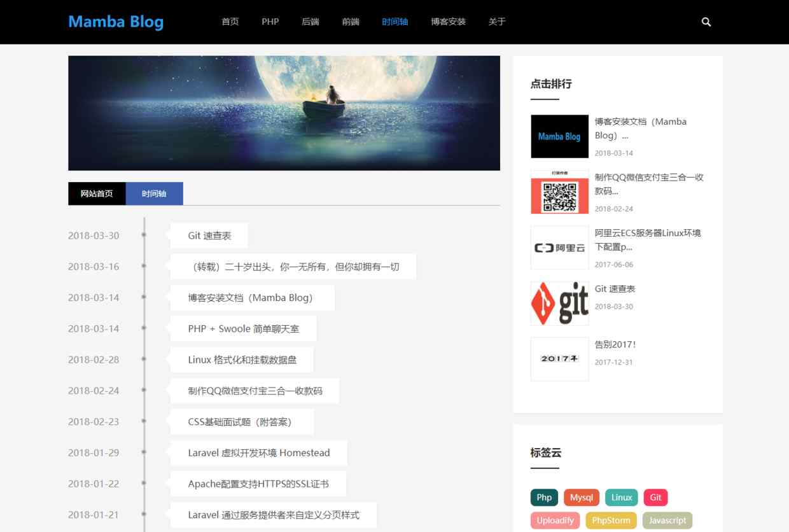Open the Git 速查表 timeline entry
This screenshot has width=789, height=532.
pyautogui.click(x=209, y=235)
